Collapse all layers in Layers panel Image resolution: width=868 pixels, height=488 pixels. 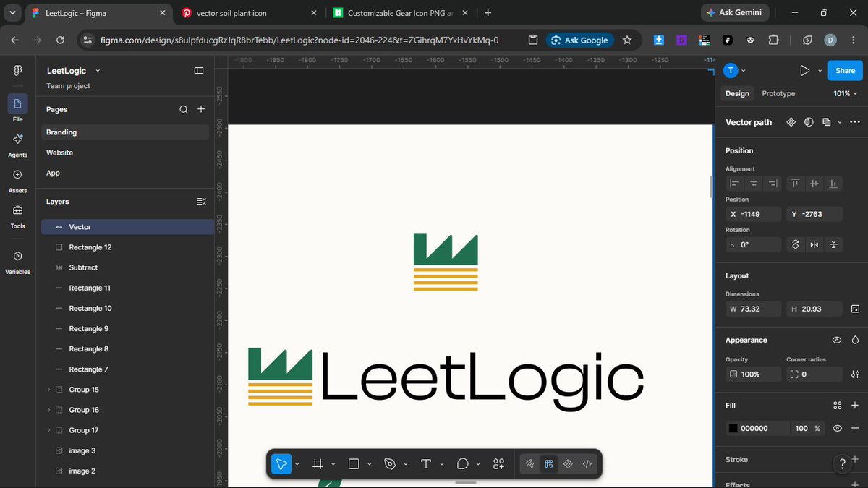[x=201, y=202]
